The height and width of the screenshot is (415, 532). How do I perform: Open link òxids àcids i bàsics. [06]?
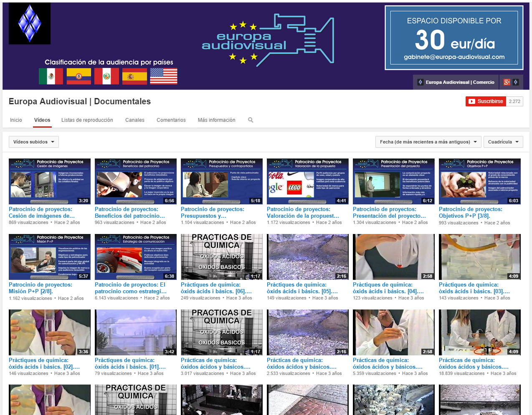pyautogui.click(x=216, y=288)
